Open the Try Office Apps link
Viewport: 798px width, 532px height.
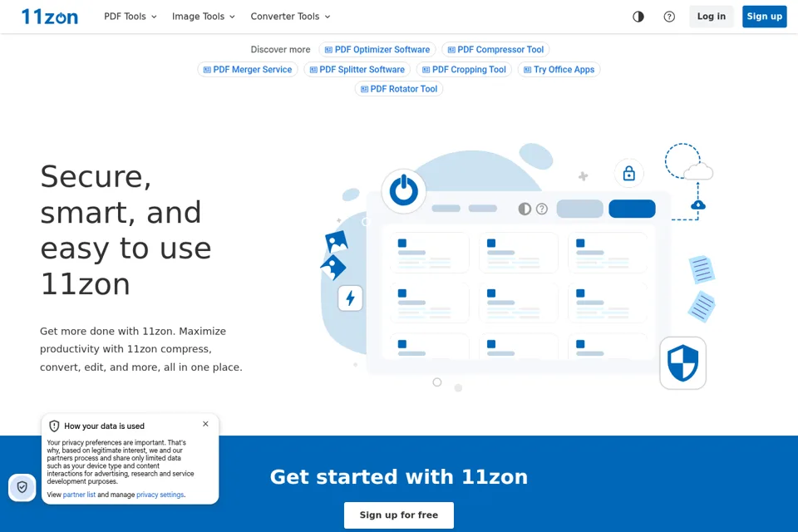[x=559, y=69]
